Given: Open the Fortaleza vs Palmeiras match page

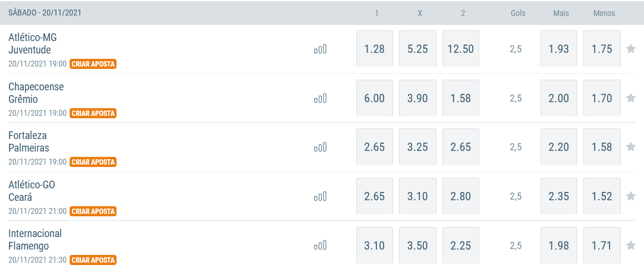Looking at the screenshot, I should click(29, 142).
